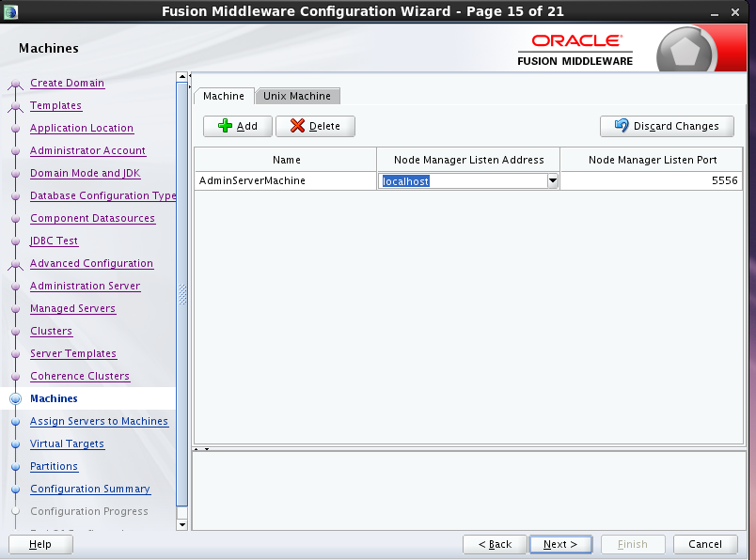Open the Administration Server page
The width and height of the screenshot is (756, 560).
point(85,286)
